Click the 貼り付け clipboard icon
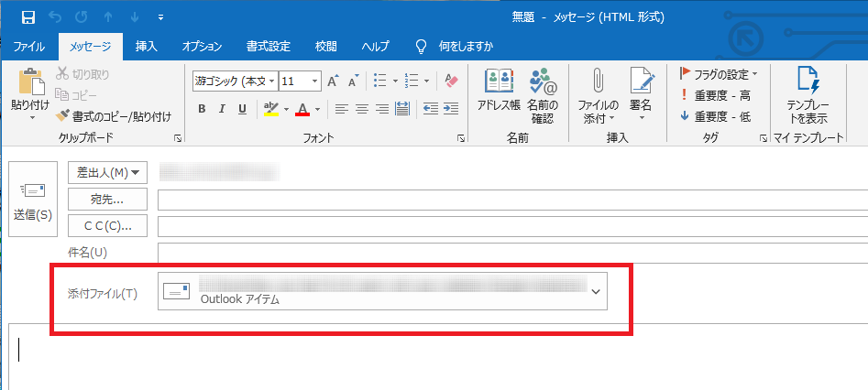 pyautogui.click(x=30, y=82)
